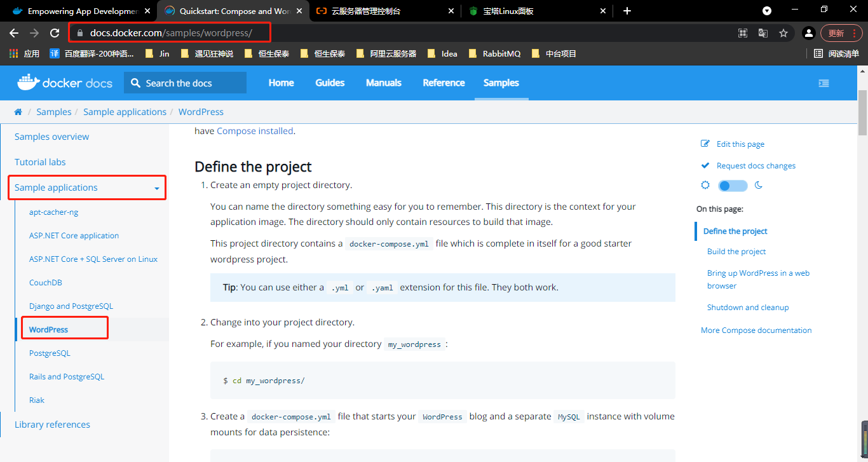Image resolution: width=868 pixels, height=462 pixels.
Task: Open More Compose documentation link
Action: 756,330
